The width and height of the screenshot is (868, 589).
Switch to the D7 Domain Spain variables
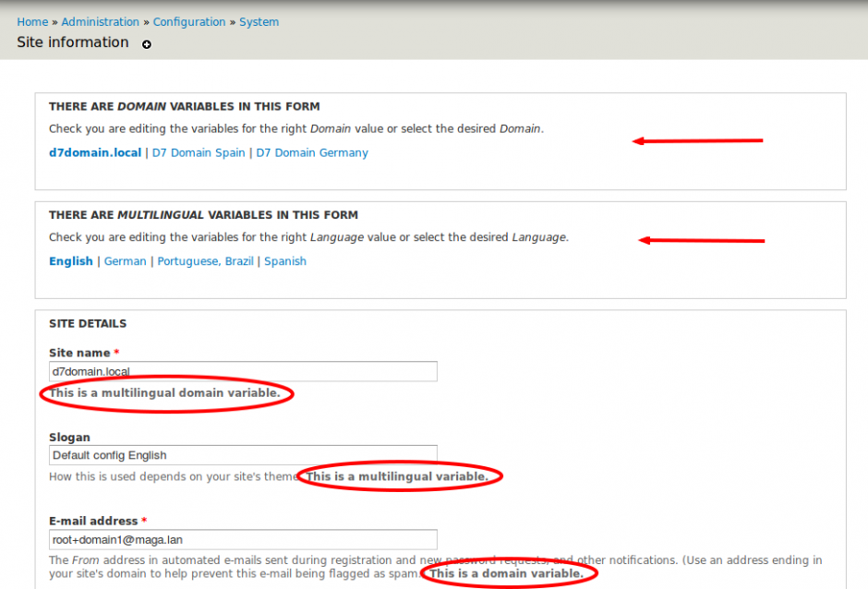point(199,152)
